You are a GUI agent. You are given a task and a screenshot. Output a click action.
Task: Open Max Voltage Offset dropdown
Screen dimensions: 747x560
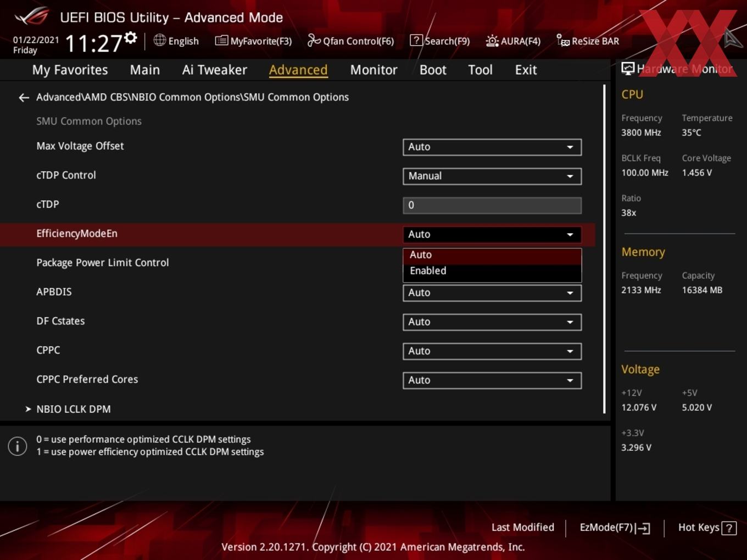492,147
